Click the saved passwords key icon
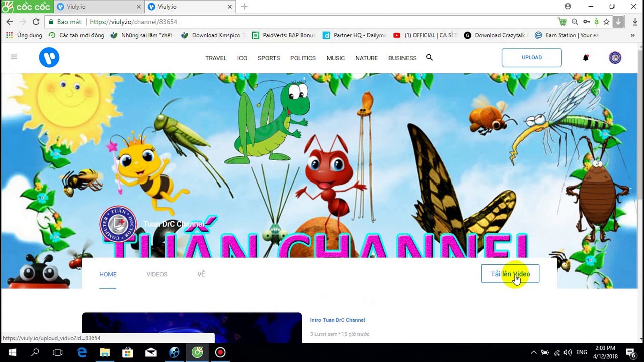644x362 pixels. 586,22
